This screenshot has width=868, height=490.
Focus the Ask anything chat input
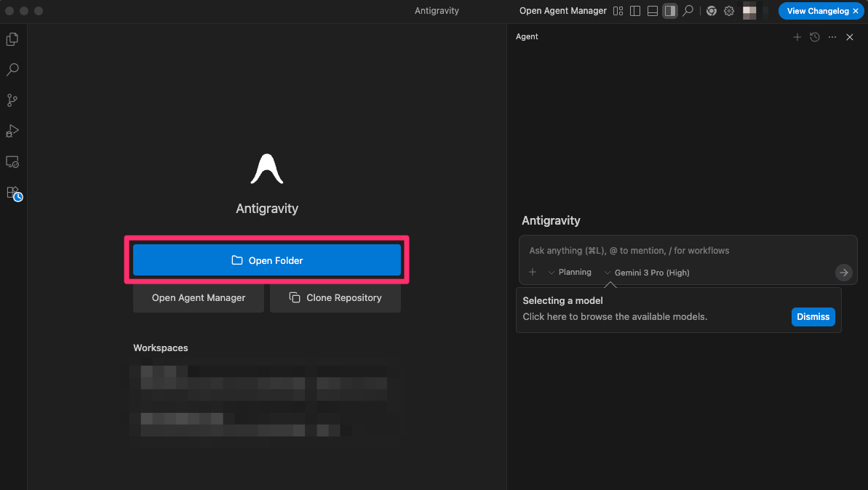688,251
